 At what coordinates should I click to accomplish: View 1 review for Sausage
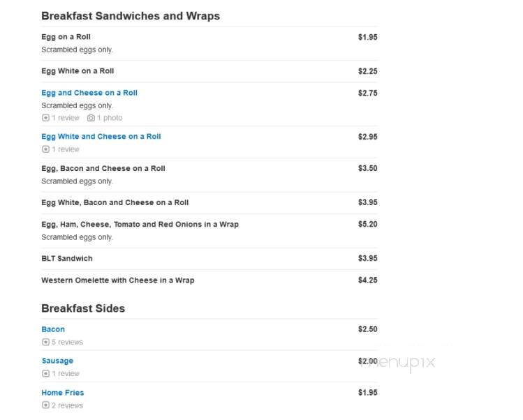click(x=66, y=373)
